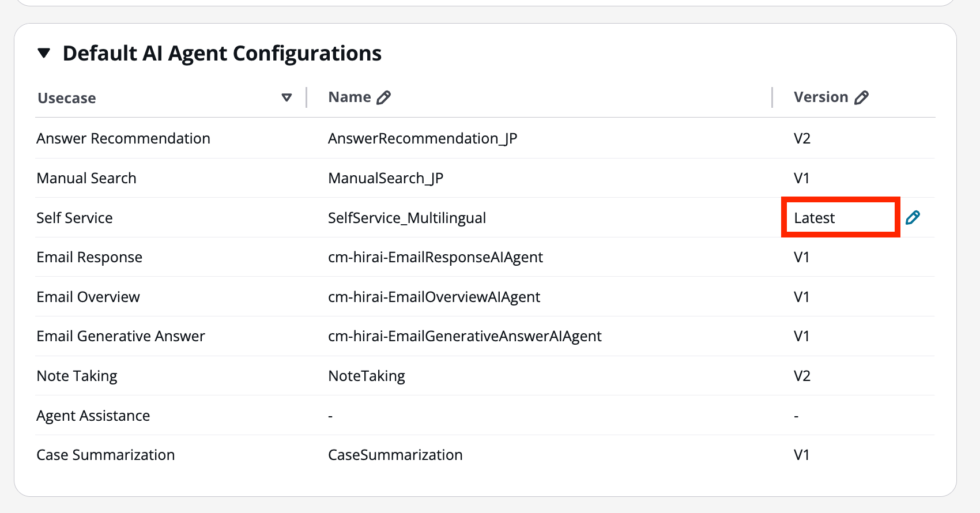This screenshot has height=513, width=980.
Task: Select the Note Taking usecase row
Action: (x=77, y=376)
